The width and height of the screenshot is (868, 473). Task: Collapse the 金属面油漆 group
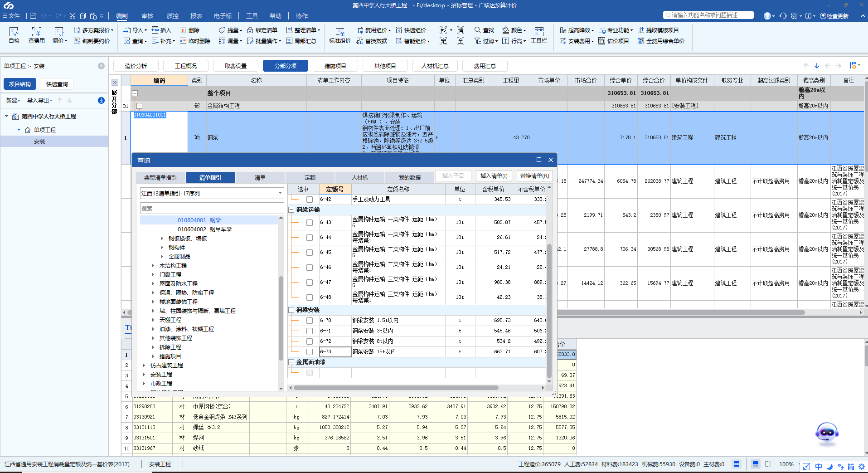[291, 362]
